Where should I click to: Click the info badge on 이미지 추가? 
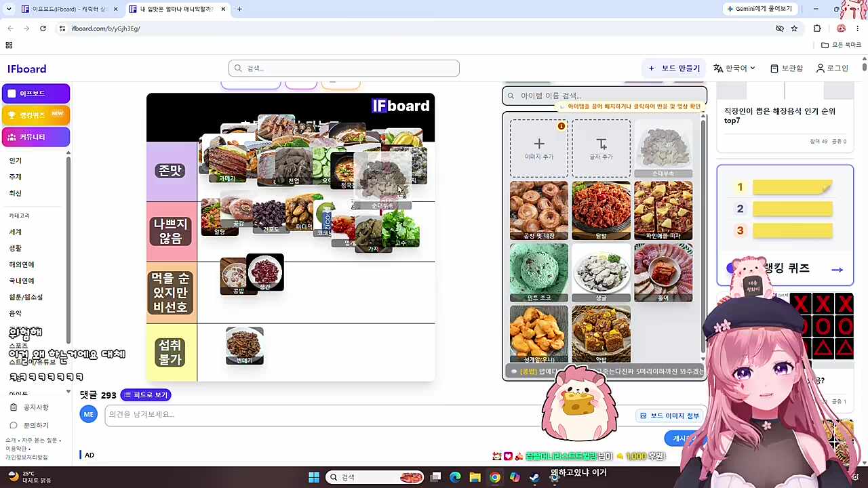[x=561, y=126]
